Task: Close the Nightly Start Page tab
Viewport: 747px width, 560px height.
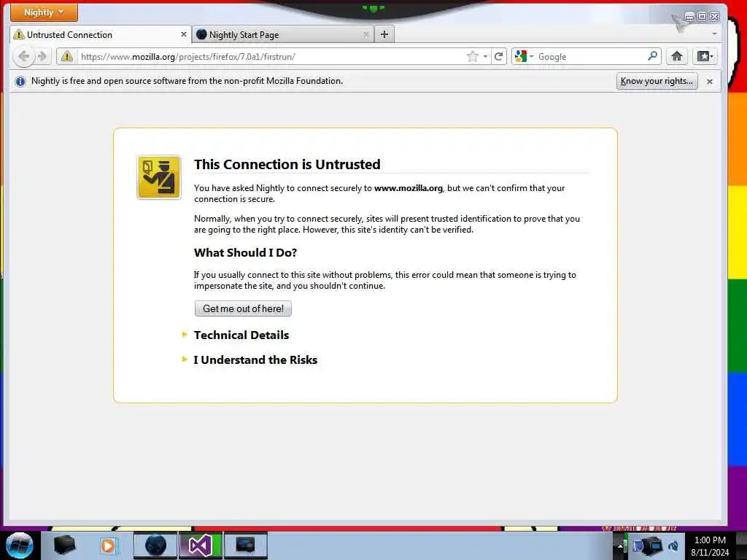Action: (366, 34)
